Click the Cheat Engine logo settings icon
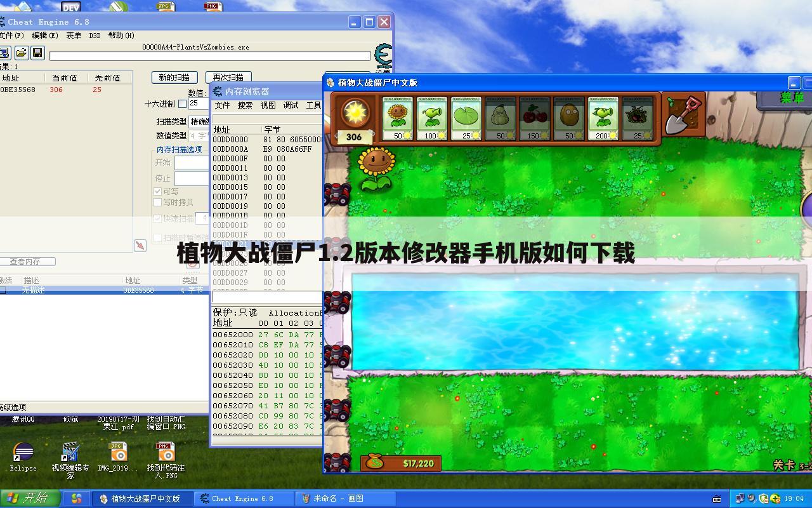The height and width of the screenshot is (508, 812). coord(383,56)
